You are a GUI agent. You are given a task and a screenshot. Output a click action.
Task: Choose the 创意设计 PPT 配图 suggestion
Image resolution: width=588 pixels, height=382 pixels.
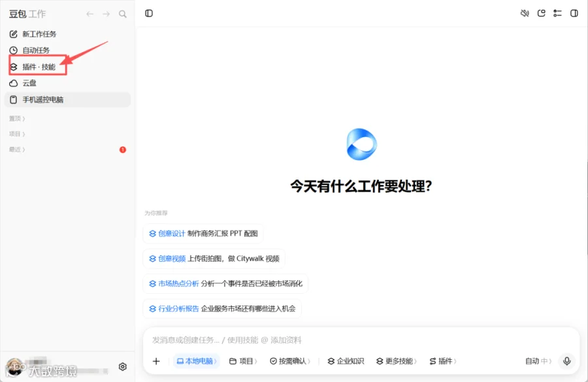tap(203, 234)
